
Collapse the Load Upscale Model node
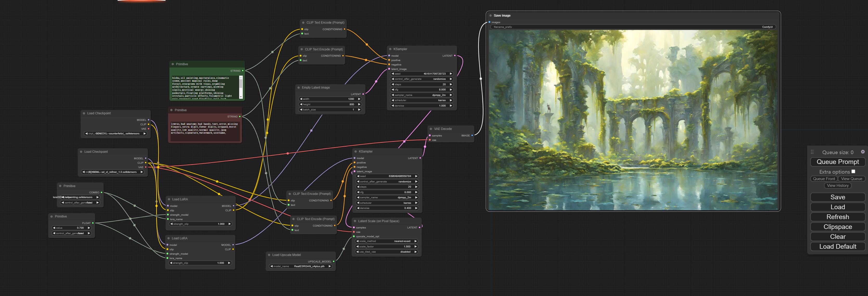pos(269,255)
